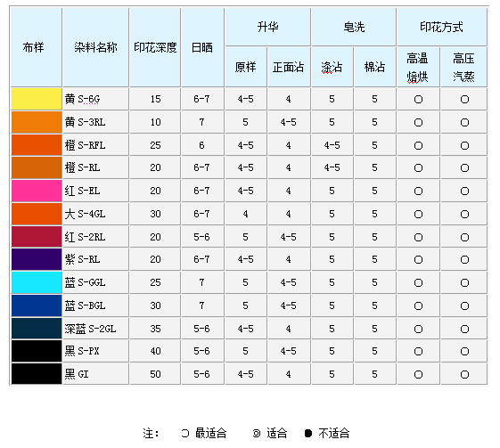Select the 升华 header cell
This screenshot has height=448, width=500.
pos(268,27)
